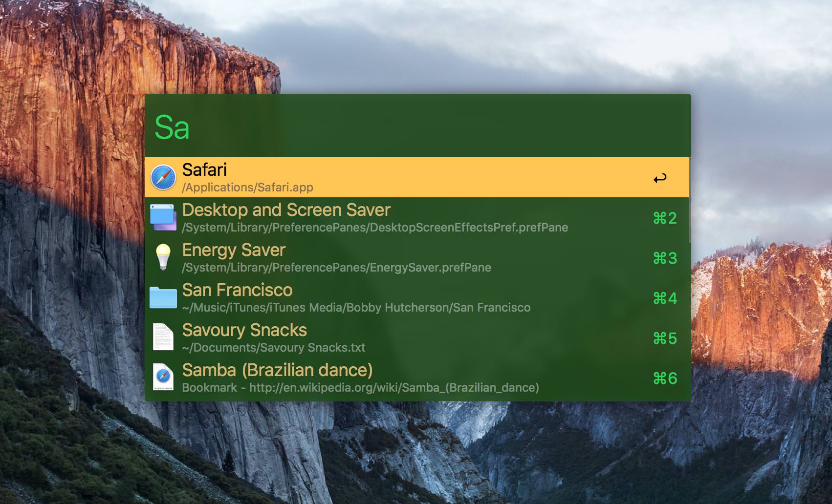Open the highlighted Safari result title

pos(204,170)
